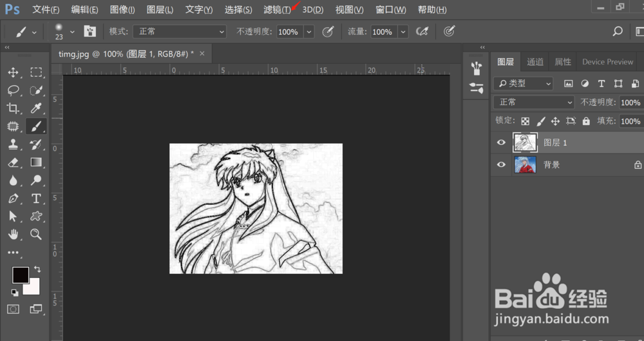The image size is (644, 341).
Task: Switch to the 通道 tab
Action: [535, 62]
